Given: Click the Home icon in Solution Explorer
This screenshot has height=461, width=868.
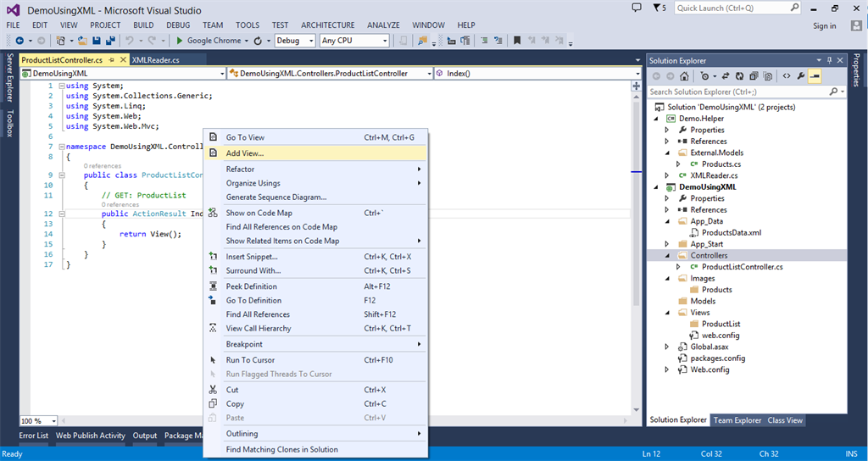Looking at the screenshot, I should 684,76.
